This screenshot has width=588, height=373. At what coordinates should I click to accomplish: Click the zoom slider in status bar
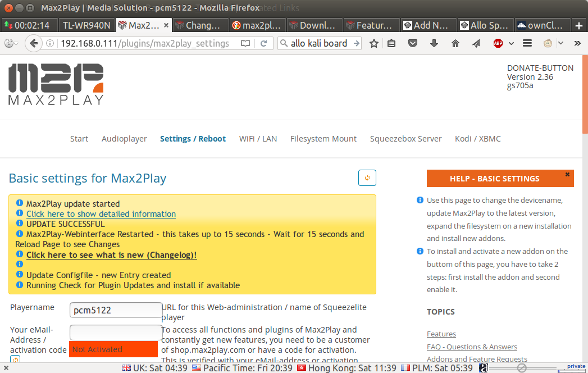[x=522, y=368]
